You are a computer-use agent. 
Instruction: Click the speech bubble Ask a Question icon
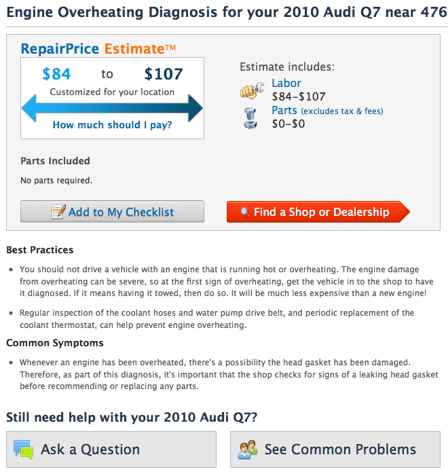pos(23,450)
